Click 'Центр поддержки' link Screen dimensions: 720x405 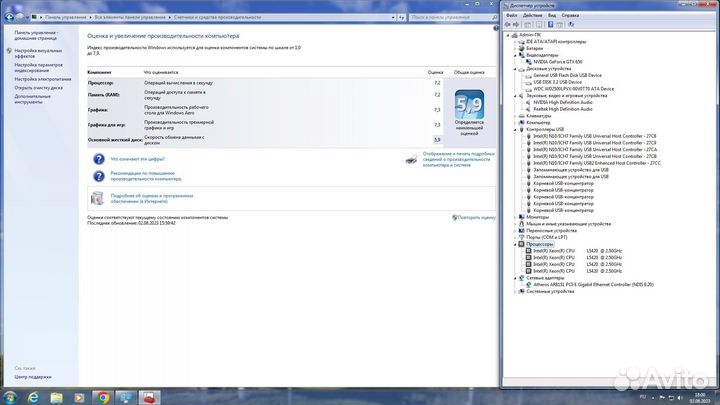[x=33, y=377]
